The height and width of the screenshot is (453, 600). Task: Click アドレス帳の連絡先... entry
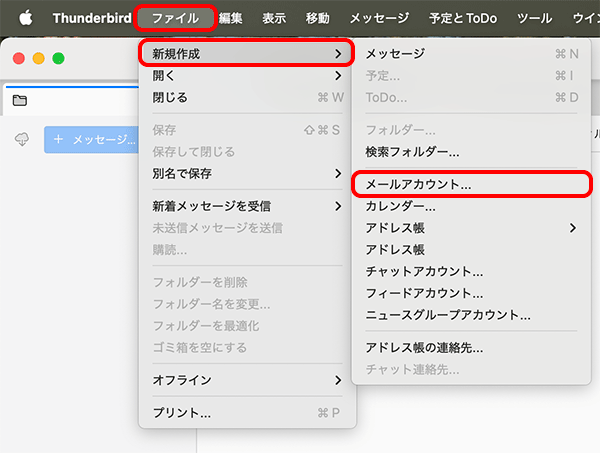coord(424,348)
